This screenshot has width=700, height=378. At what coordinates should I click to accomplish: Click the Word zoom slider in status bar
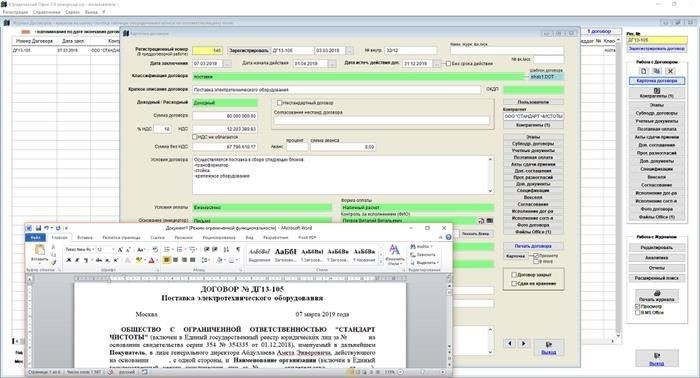point(421,372)
